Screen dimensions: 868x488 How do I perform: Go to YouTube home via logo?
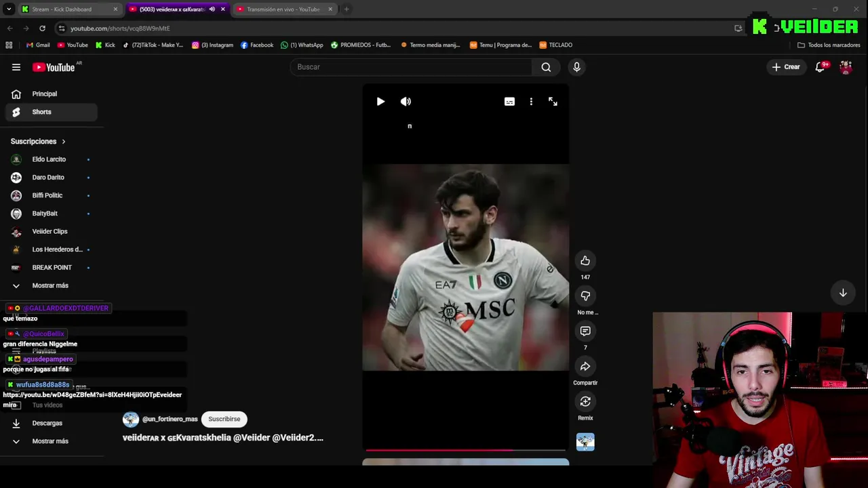click(54, 67)
